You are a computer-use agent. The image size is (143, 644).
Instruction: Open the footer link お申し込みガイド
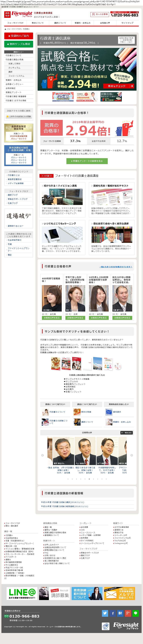52,544
